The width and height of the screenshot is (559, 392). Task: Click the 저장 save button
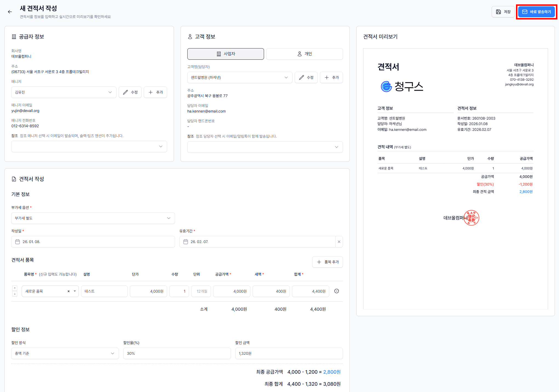pos(503,12)
